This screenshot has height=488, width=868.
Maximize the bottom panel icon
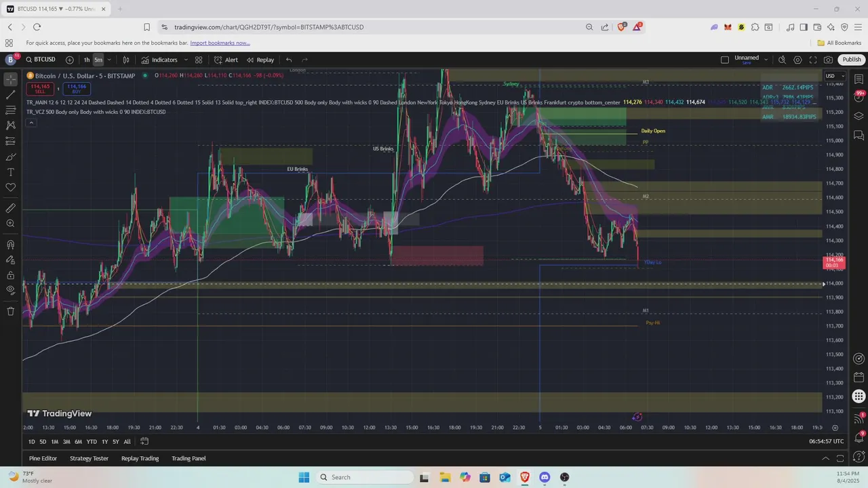(841, 458)
